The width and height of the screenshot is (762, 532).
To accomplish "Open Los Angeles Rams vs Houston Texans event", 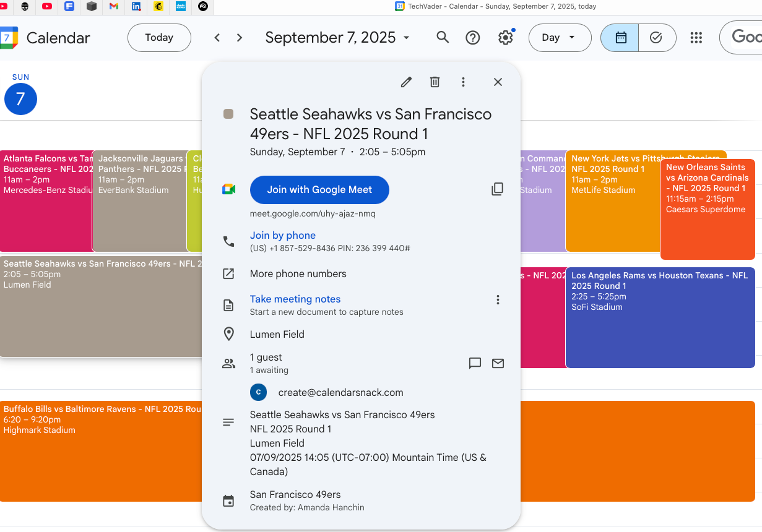I will pos(660,317).
